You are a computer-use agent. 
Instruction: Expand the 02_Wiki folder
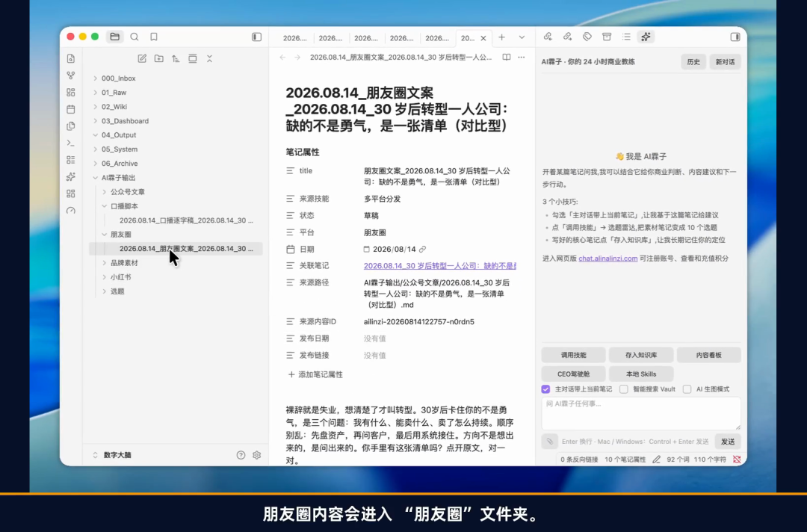(114, 107)
